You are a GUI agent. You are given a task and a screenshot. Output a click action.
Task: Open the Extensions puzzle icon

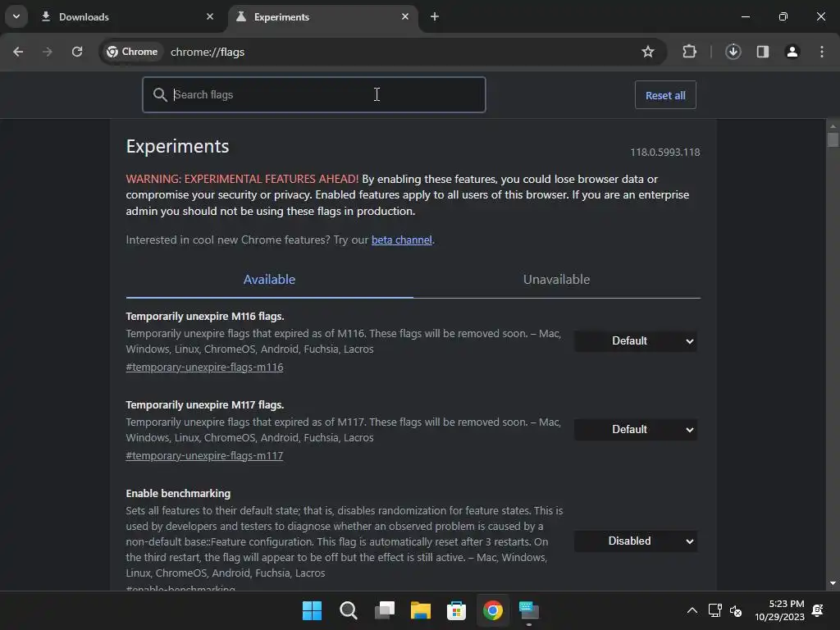689,52
